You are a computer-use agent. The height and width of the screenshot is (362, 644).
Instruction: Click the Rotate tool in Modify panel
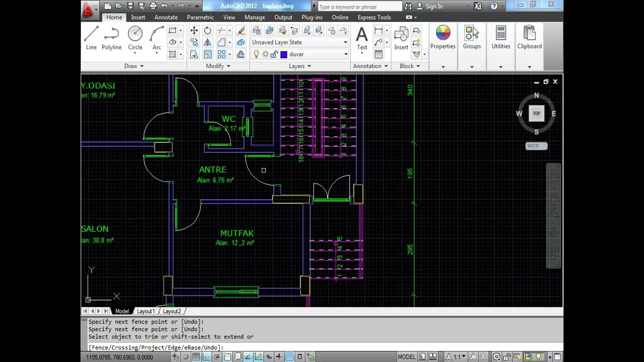click(207, 31)
